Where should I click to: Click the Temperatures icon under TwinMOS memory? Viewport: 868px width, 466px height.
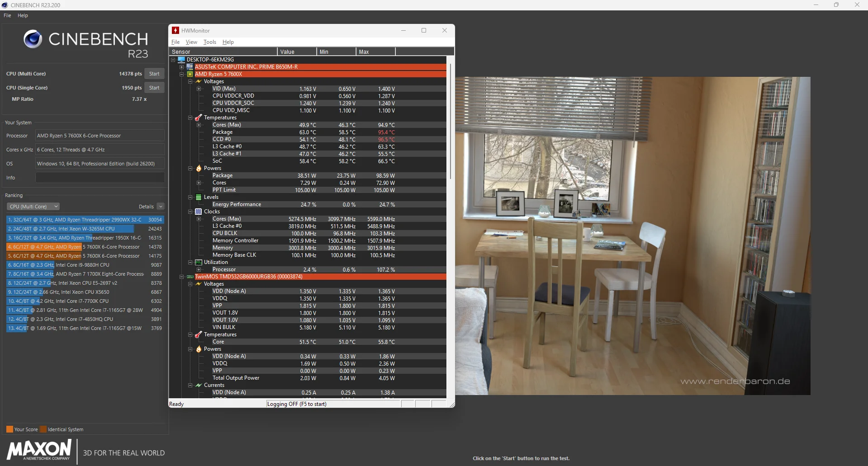pyautogui.click(x=198, y=334)
